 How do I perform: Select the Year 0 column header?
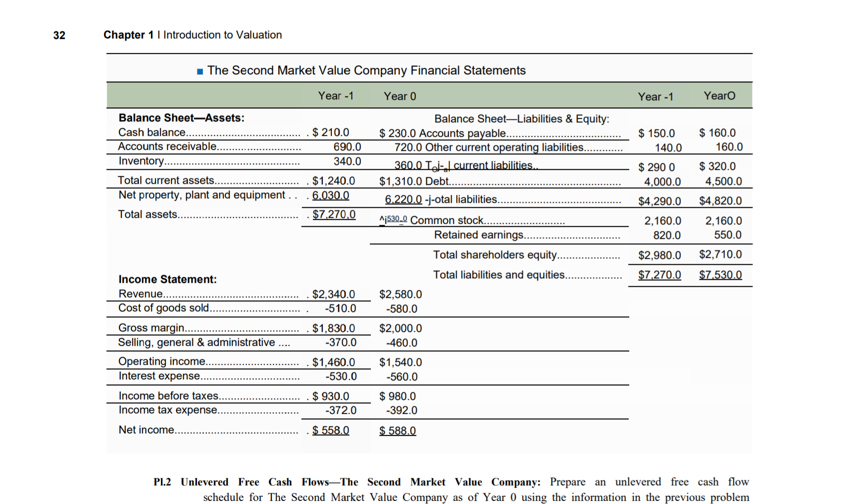click(x=399, y=96)
